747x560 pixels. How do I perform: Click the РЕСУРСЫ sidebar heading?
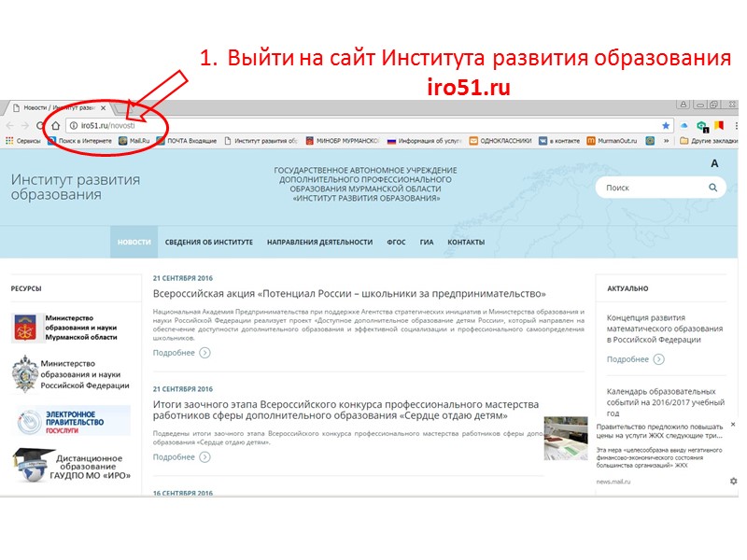pyautogui.click(x=26, y=288)
